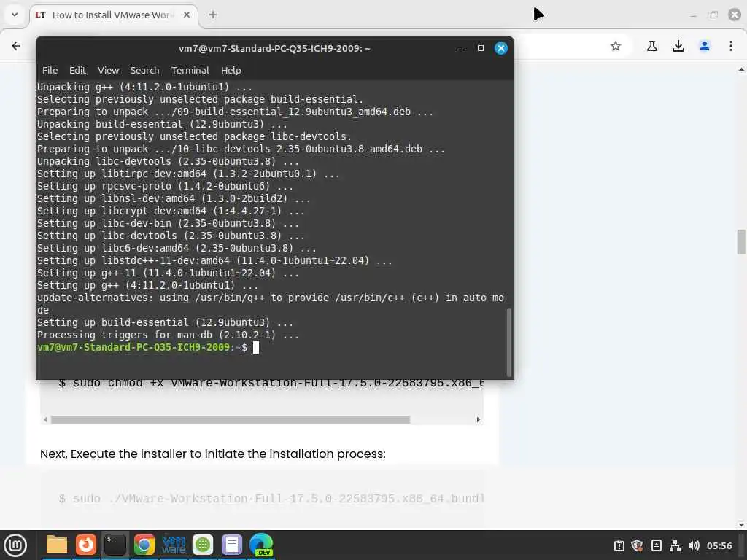Click the browser page vertical scrollbar thumb

(741, 242)
